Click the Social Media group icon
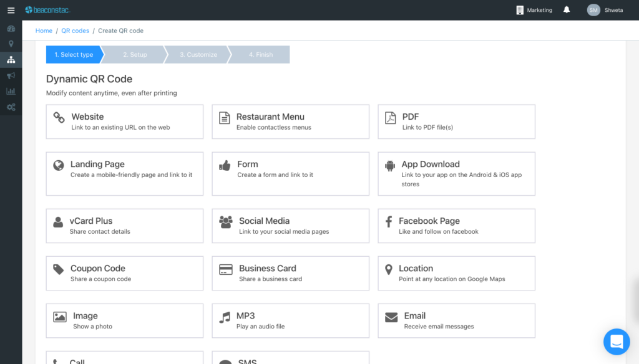 [226, 222]
